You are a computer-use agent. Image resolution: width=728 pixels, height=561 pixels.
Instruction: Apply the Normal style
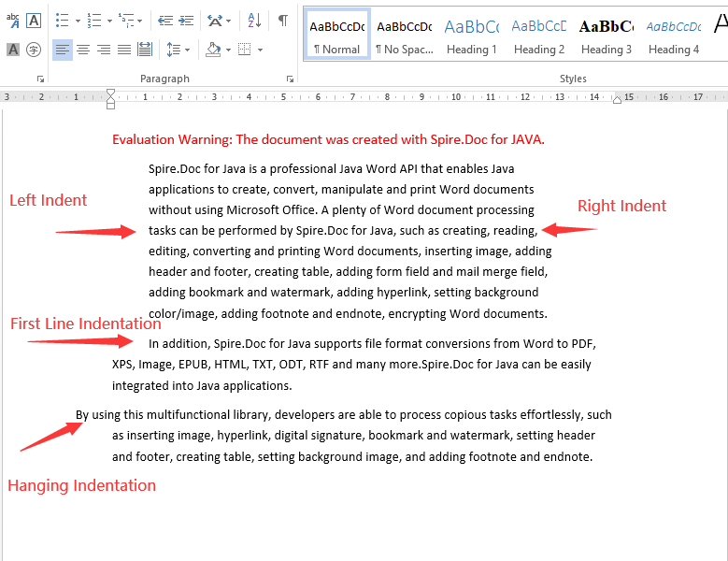[x=337, y=35]
